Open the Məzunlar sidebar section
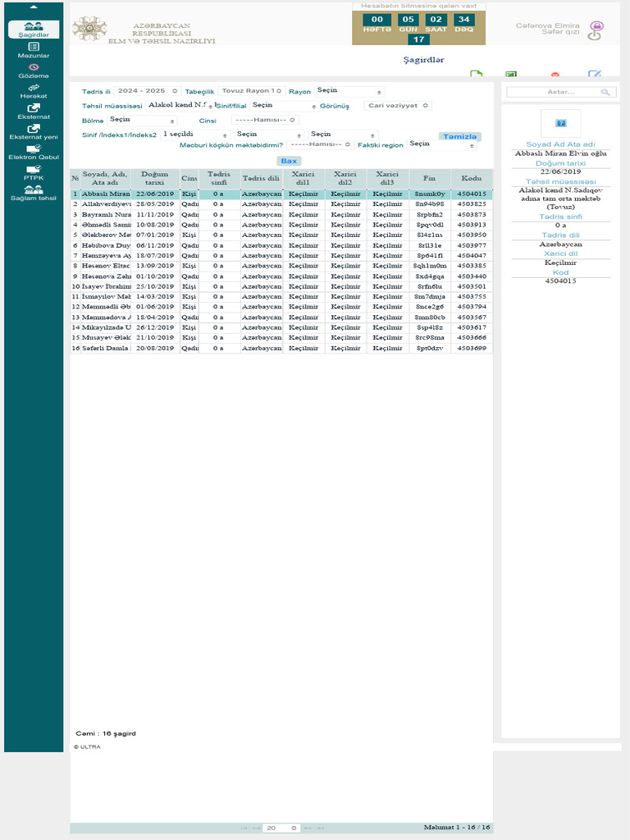This screenshot has height=840, width=630. (33, 50)
